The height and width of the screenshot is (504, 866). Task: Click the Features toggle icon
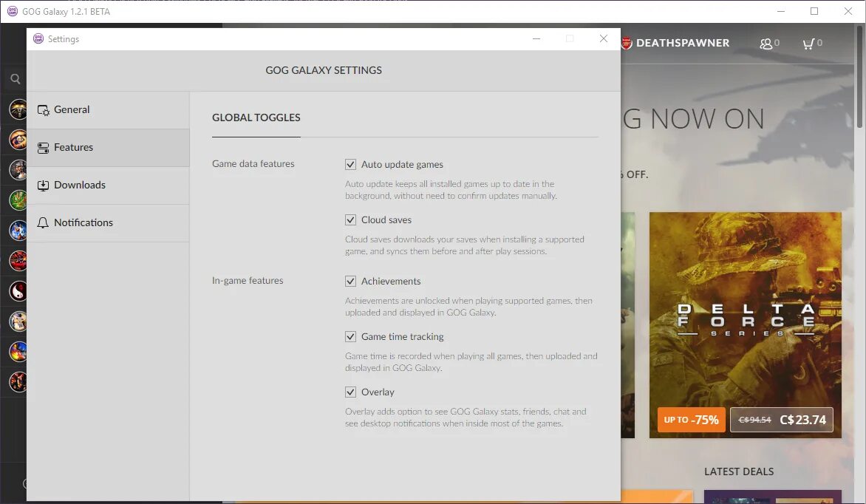[x=43, y=148]
